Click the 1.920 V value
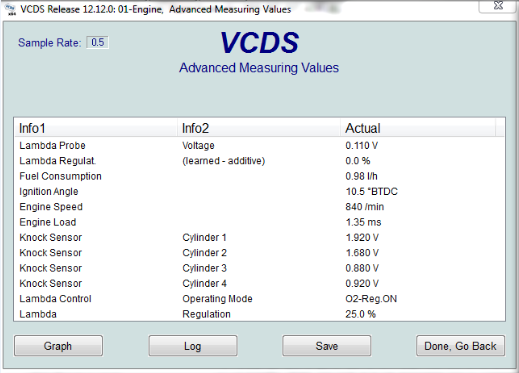This screenshot has width=519, height=373. click(x=362, y=237)
